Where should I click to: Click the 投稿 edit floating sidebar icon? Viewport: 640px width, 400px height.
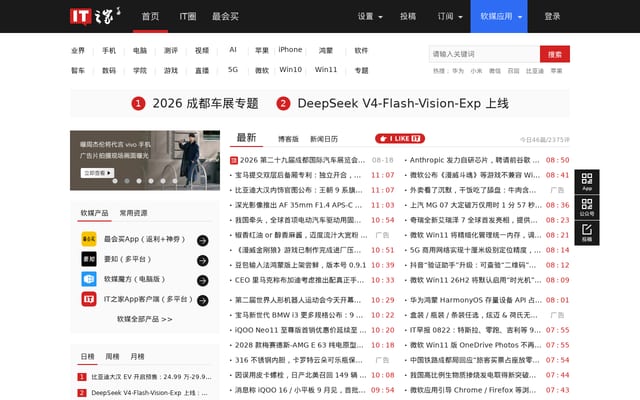pyautogui.click(x=587, y=233)
